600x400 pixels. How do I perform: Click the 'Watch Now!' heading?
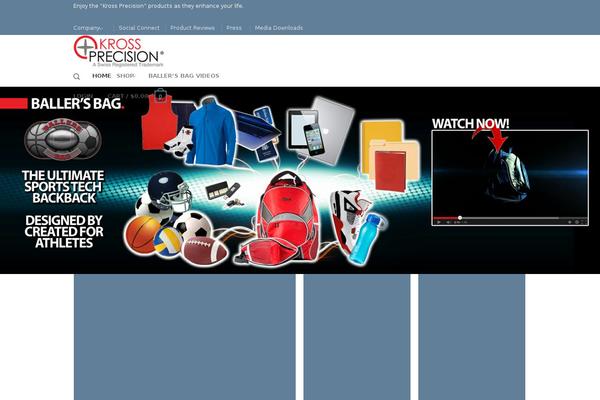pos(471,124)
